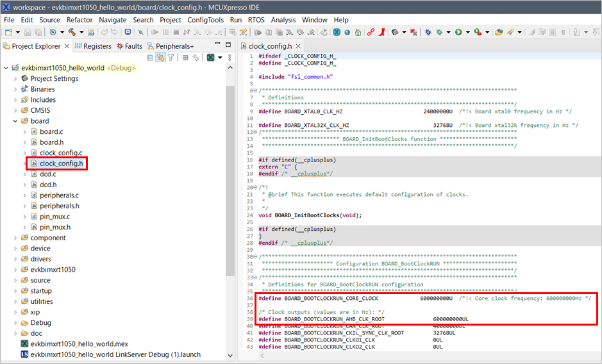Minimize the Project Explorer view panel
Viewport: 602px width, 364px height.
(218, 44)
